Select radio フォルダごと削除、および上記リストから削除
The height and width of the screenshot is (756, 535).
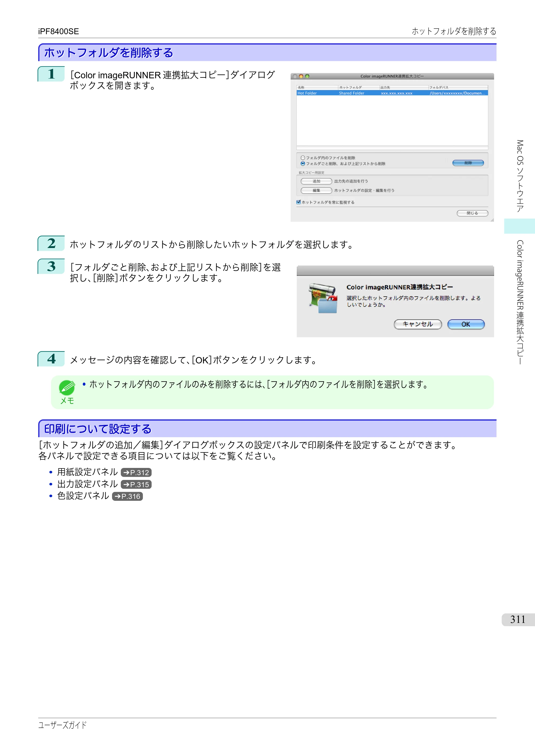[x=303, y=164]
